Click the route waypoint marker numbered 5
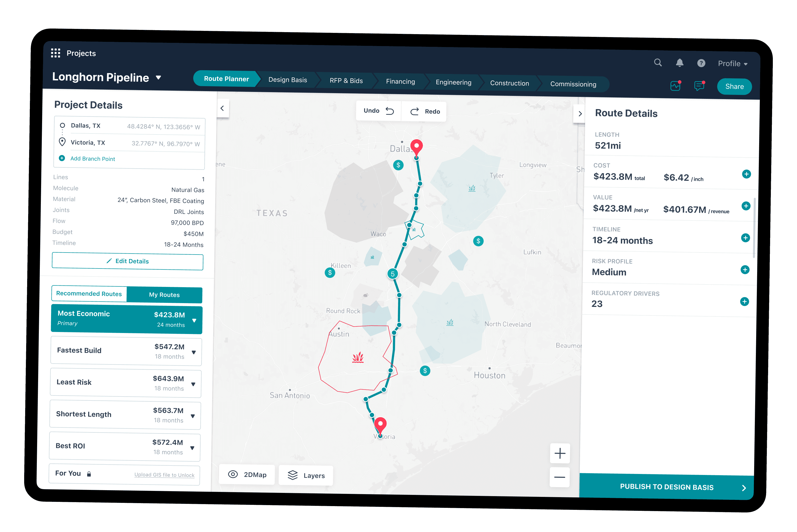Image resolution: width=797 pixels, height=532 pixels. (x=393, y=274)
